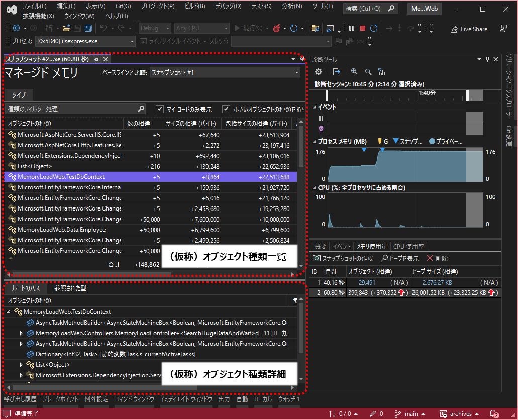Click the 削除 button in memory usage
The width and height of the screenshot is (518, 420).
(437, 258)
